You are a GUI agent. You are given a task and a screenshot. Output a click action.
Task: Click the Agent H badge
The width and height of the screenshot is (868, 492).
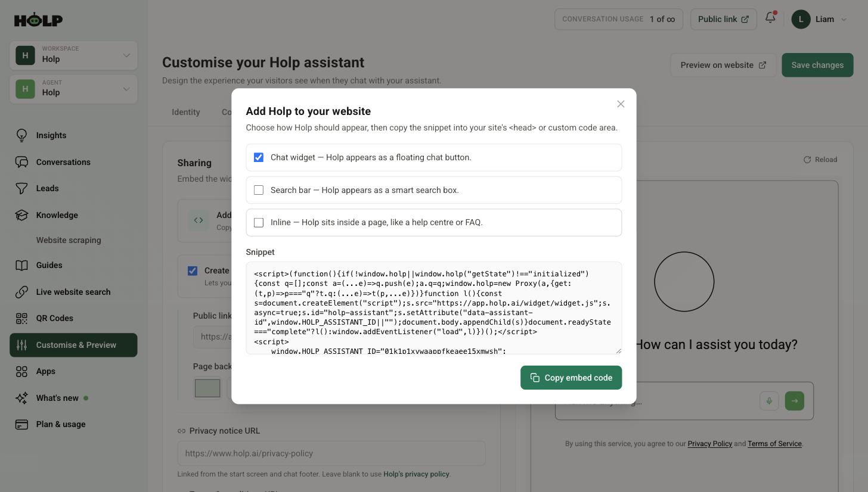(25, 89)
